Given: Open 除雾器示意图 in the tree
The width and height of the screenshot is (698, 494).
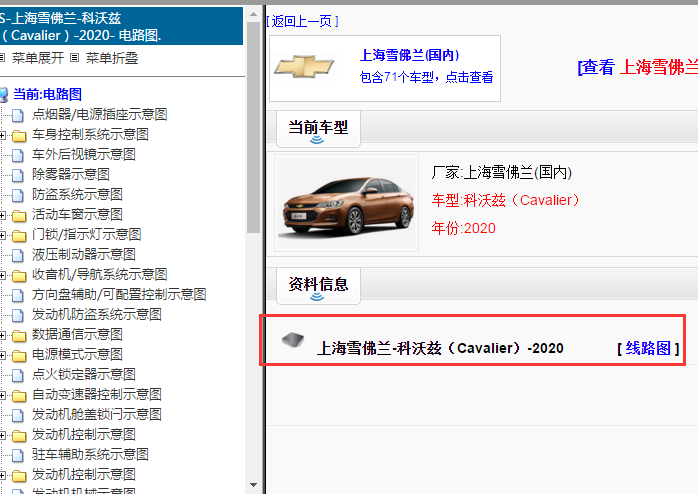Looking at the screenshot, I should coord(71,174).
